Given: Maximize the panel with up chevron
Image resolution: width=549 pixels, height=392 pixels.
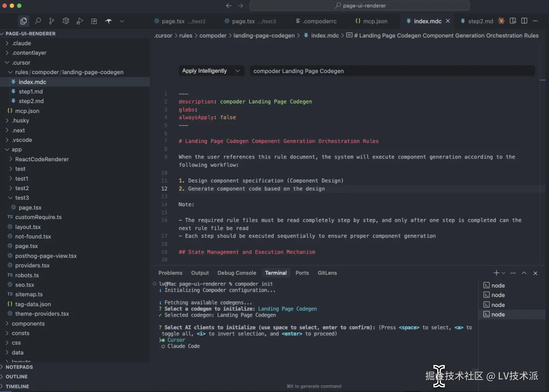Looking at the screenshot, I should tap(524, 273).
